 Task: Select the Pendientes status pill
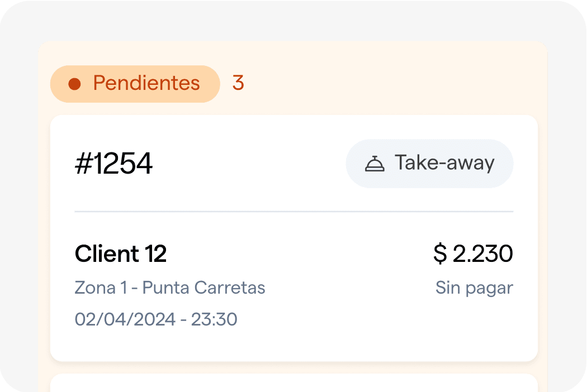135,84
